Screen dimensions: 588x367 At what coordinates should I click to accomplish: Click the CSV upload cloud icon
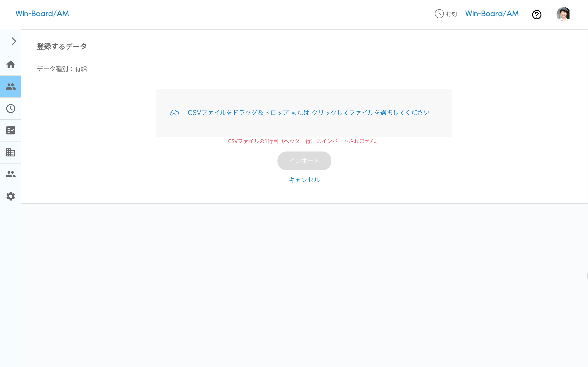(x=174, y=113)
